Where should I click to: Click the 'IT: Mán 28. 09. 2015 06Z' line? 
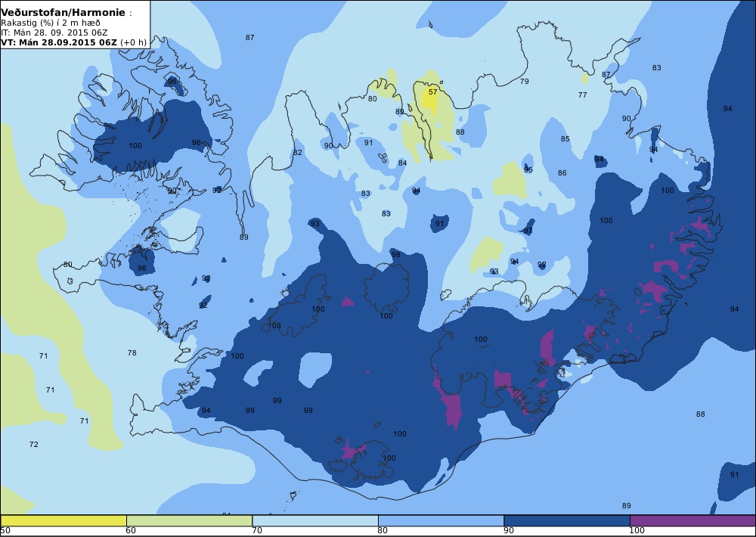[x=54, y=33]
